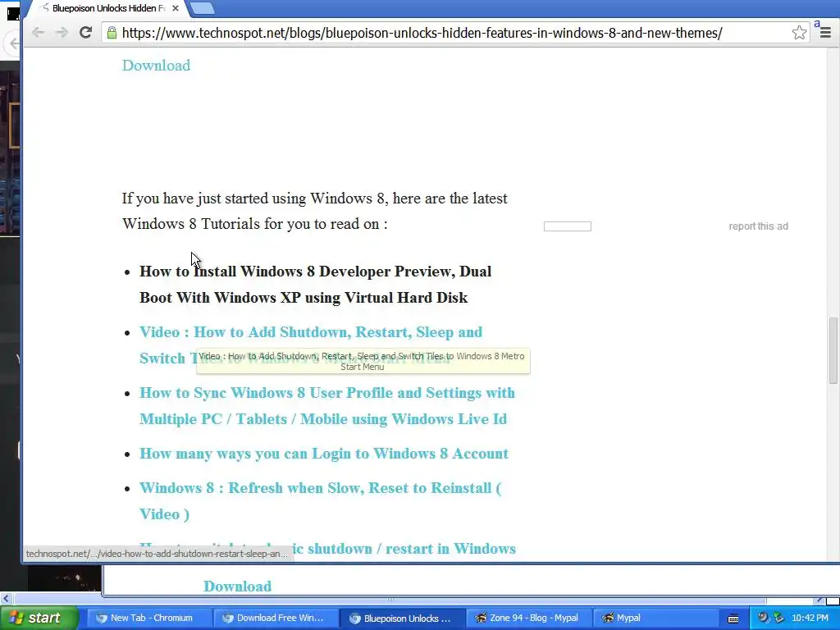Switch to Download Free Win... taskbar item
This screenshot has width=840, height=630.
point(276,618)
